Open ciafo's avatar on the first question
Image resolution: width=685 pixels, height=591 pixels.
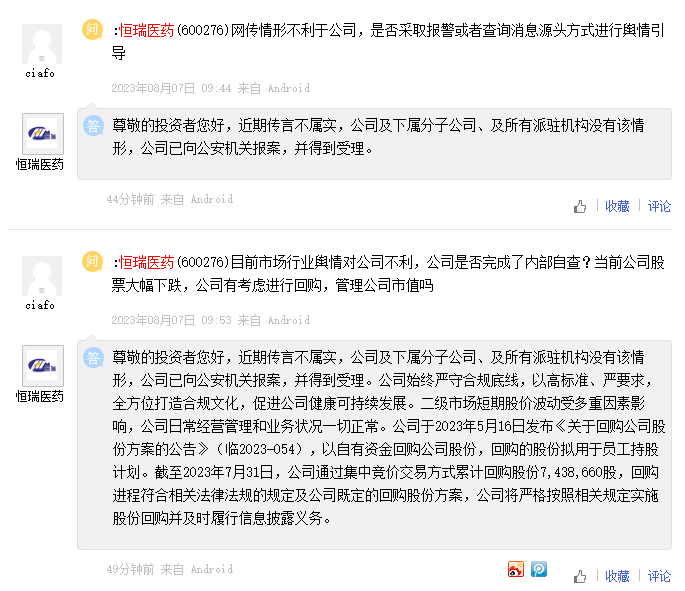pyautogui.click(x=42, y=44)
